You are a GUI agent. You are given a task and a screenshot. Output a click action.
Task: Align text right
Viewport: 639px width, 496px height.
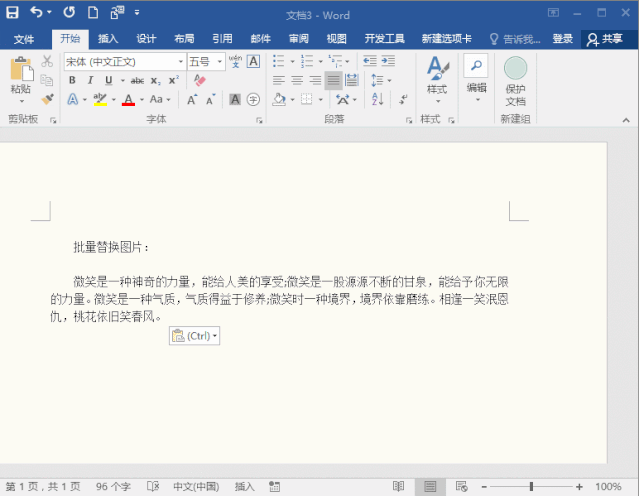point(315,80)
